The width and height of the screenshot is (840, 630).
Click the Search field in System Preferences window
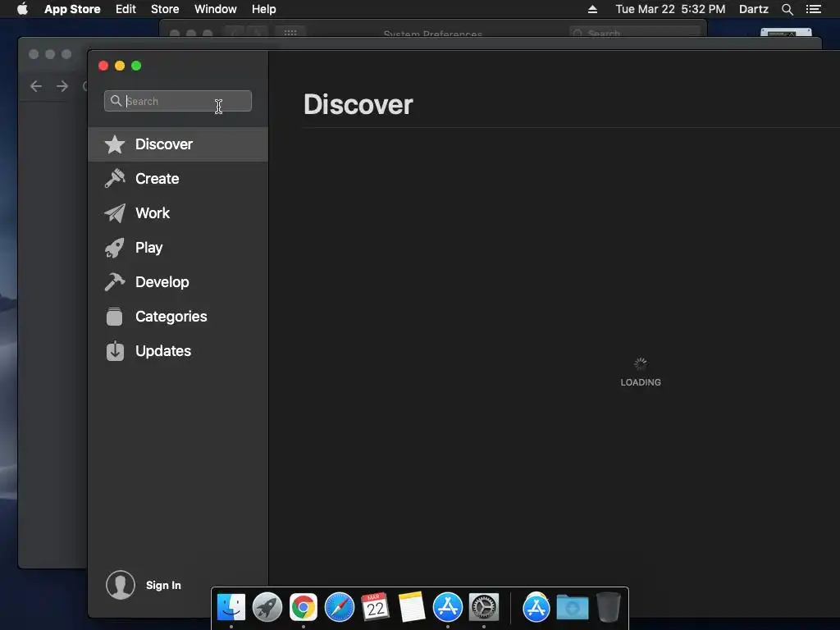(x=635, y=33)
